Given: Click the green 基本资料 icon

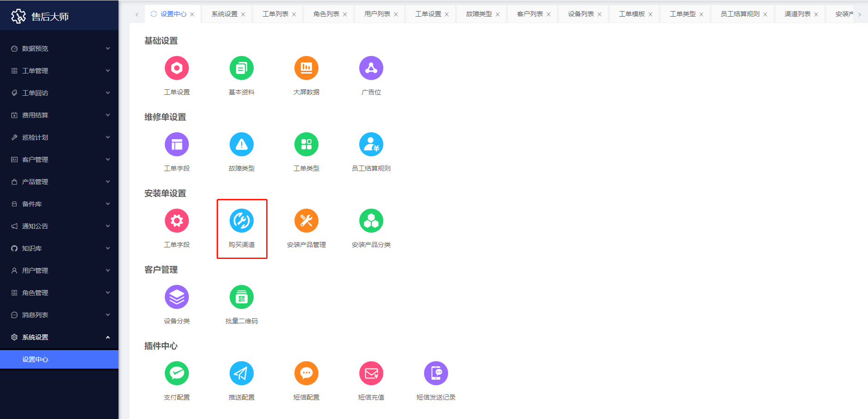Looking at the screenshot, I should click(x=242, y=68).
